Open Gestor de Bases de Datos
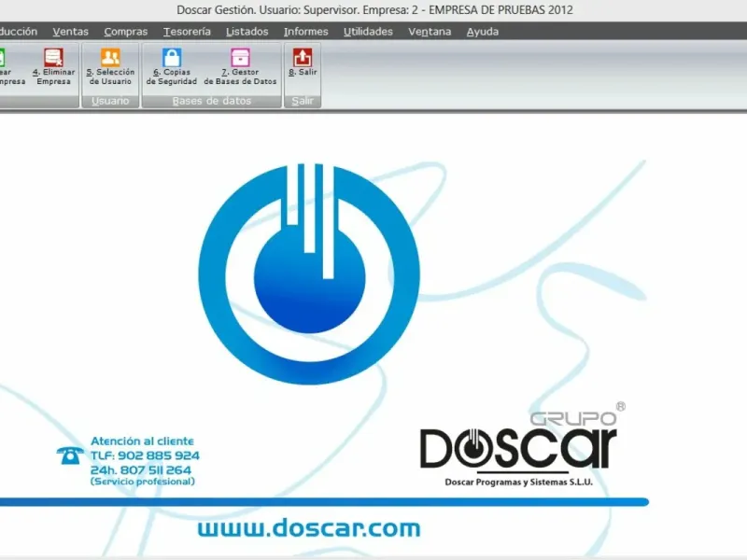 click(240, 67)
